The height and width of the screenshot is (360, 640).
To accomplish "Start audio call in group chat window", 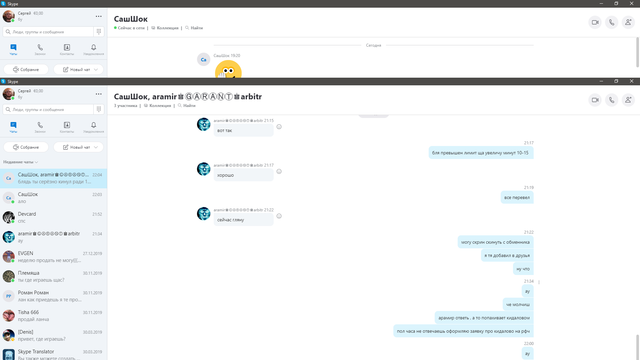I will click(611, 100).
